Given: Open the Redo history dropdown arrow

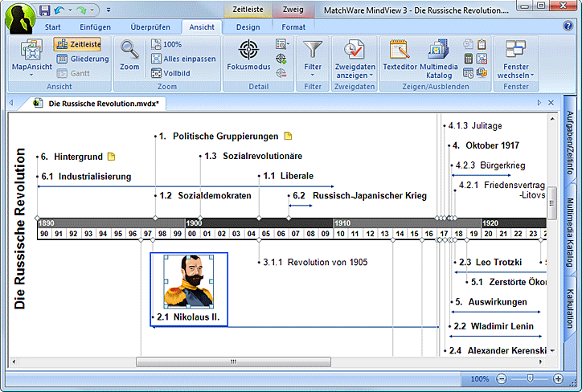Looking at the screenshot, I should click(92, 10).
